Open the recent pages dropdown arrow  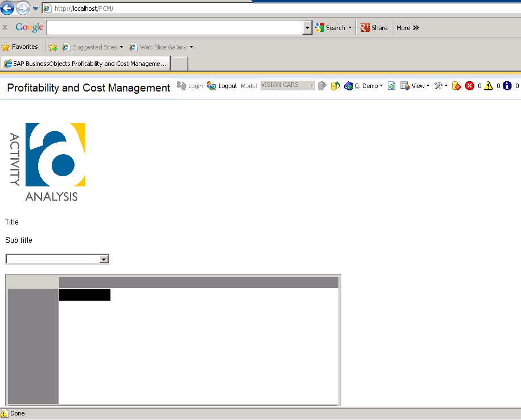click(x=35, y=9)
